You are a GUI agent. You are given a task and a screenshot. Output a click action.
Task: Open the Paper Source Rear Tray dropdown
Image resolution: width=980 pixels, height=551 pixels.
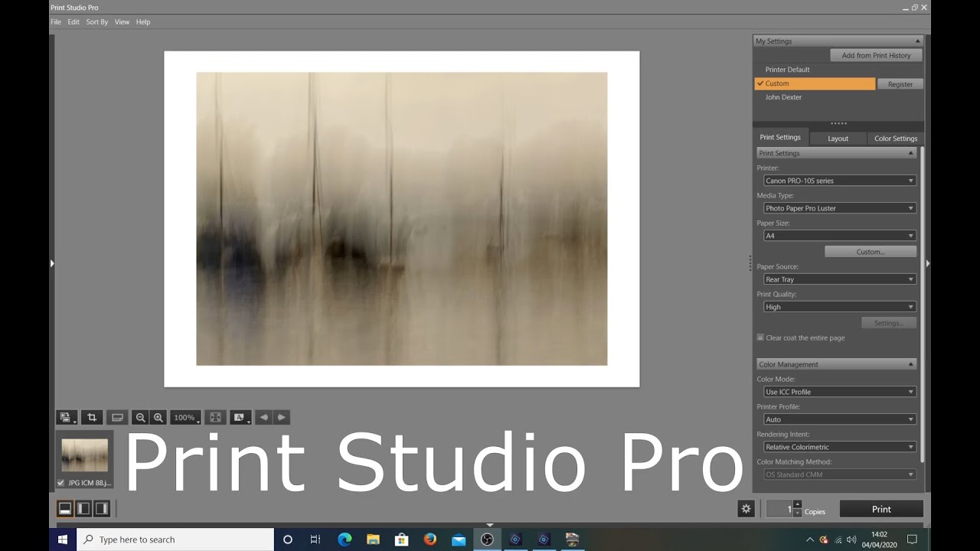click(x=840, y=279)
